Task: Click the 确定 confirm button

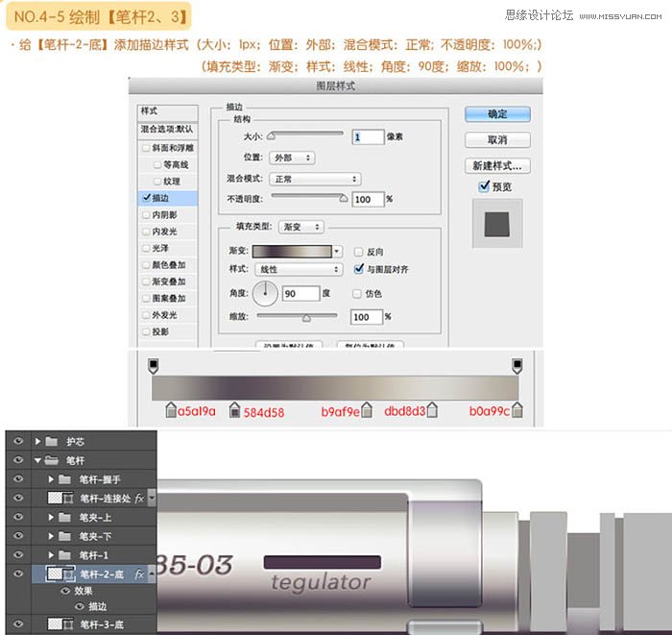Action: (497, 114)
